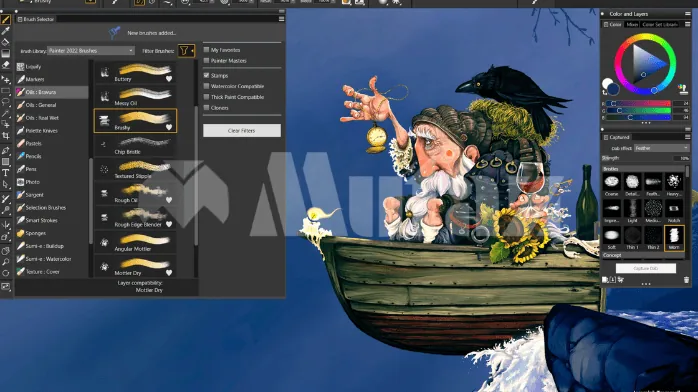The height and width of the screenshot is (392, 698).
Task: Open Captured panel options menu
Action: click(687, 137)
